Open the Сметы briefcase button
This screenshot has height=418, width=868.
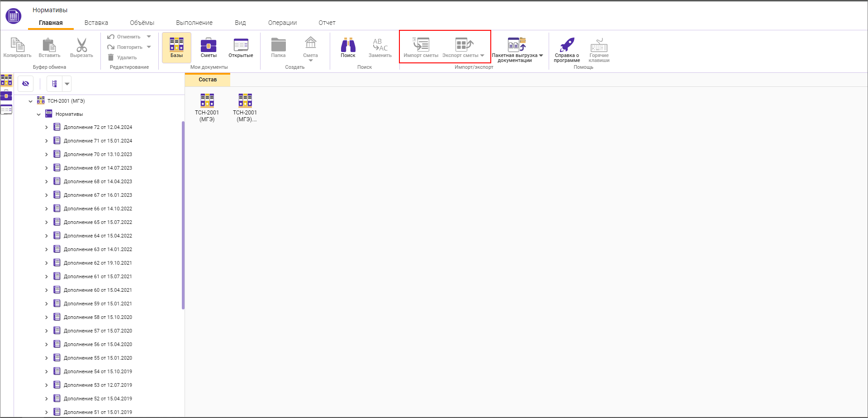pos(209,47)
